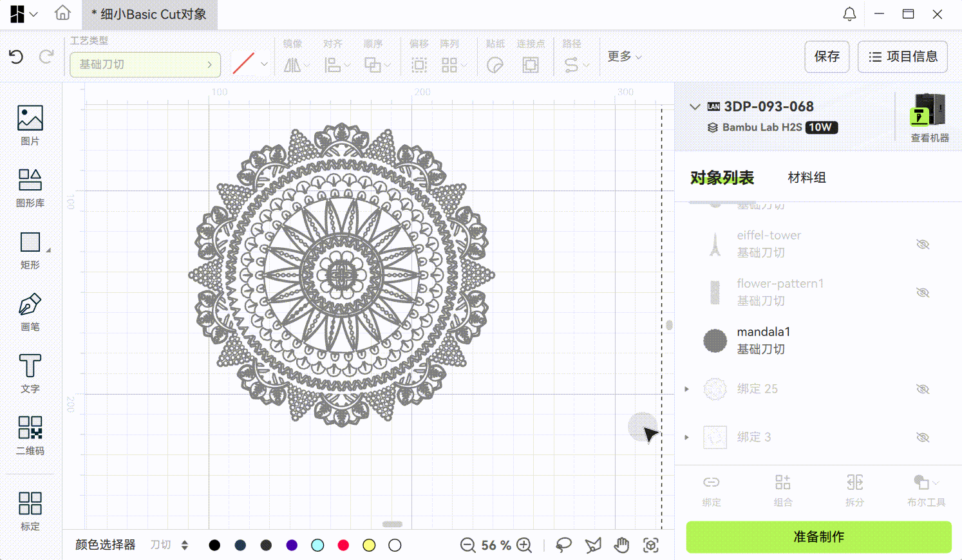Expand the 绑定 25 group
This screenshot has width=962, height=560.
point(687,389)
